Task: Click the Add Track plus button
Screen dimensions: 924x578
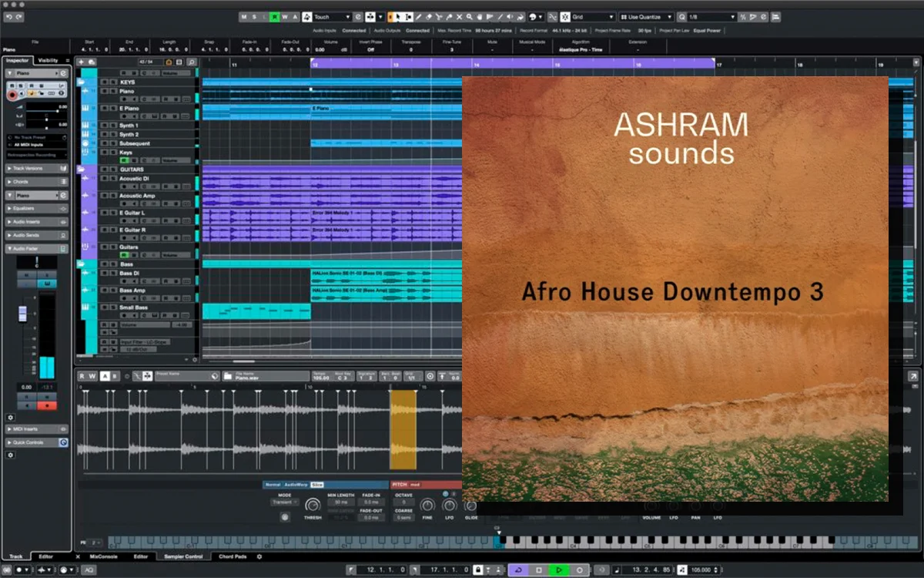Action: point(81,62)
